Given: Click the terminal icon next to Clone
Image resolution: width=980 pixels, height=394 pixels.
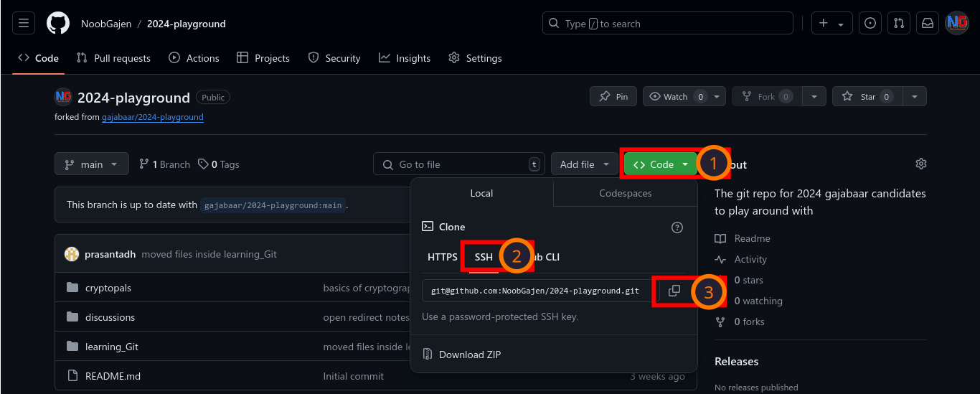Looking at the screenshot, I should pos(428,227).
